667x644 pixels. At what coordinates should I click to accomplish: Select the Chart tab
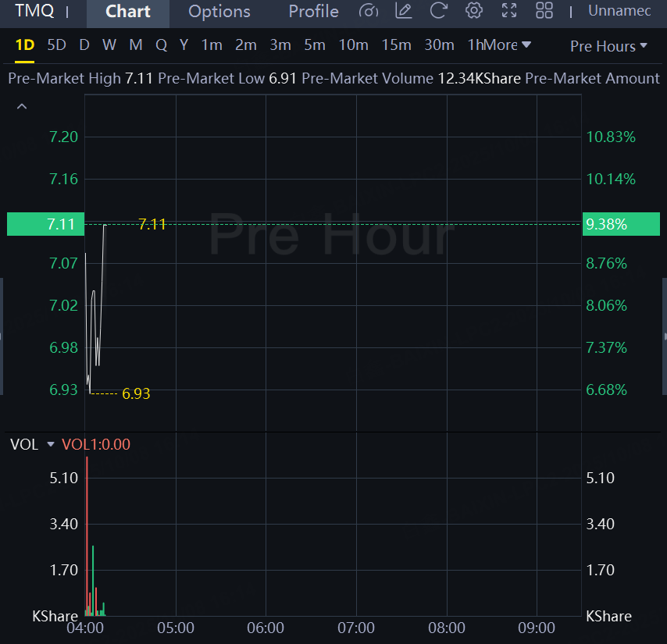128,12
